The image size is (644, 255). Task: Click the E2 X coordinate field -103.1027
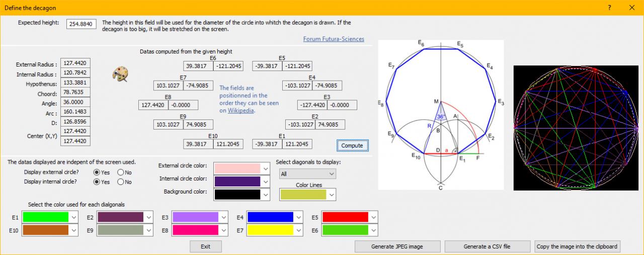pos(301,124)
